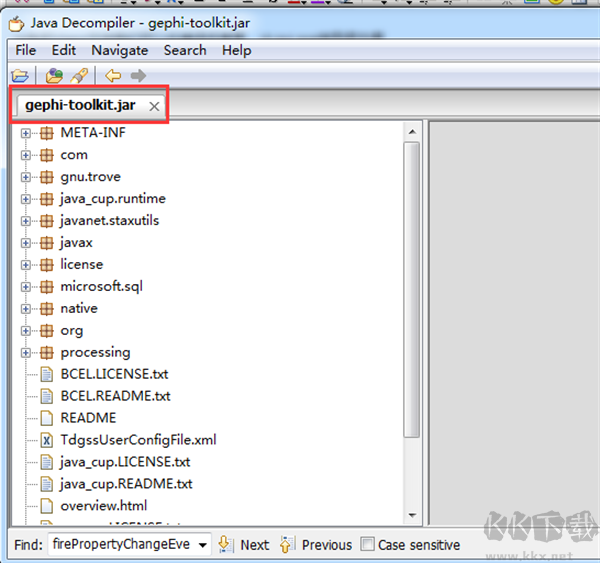
Task: Click the Previous up-arrow icon in Find bar
Action: tap(287, 544)
